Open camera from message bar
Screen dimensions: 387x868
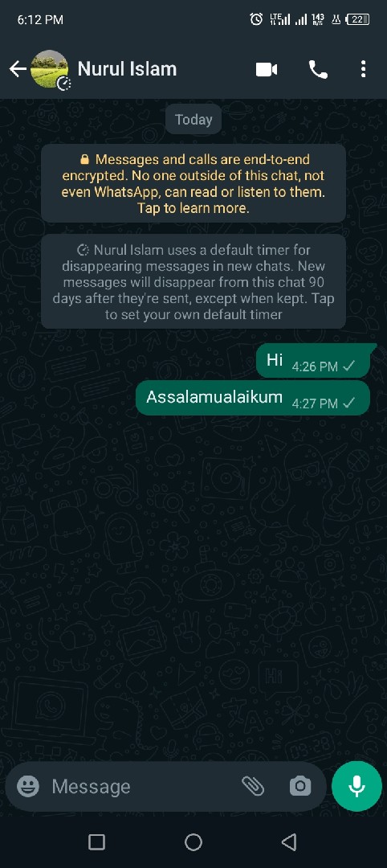(x=300, y=786)
